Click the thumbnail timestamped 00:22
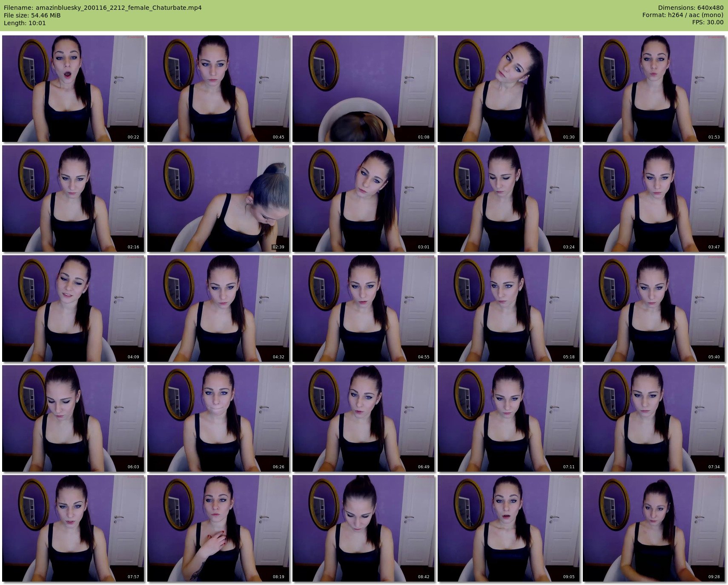Viewport: 728px width, 585px height. click(73, 89)
